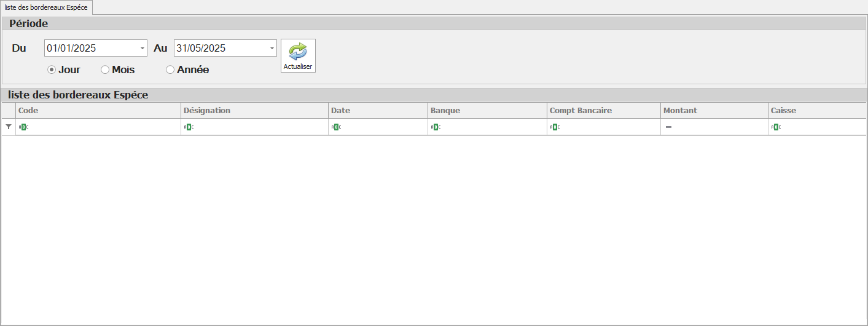Open the Du start date dropdown arrow
The image size is (868, 326).
click(x=143, y=48)
